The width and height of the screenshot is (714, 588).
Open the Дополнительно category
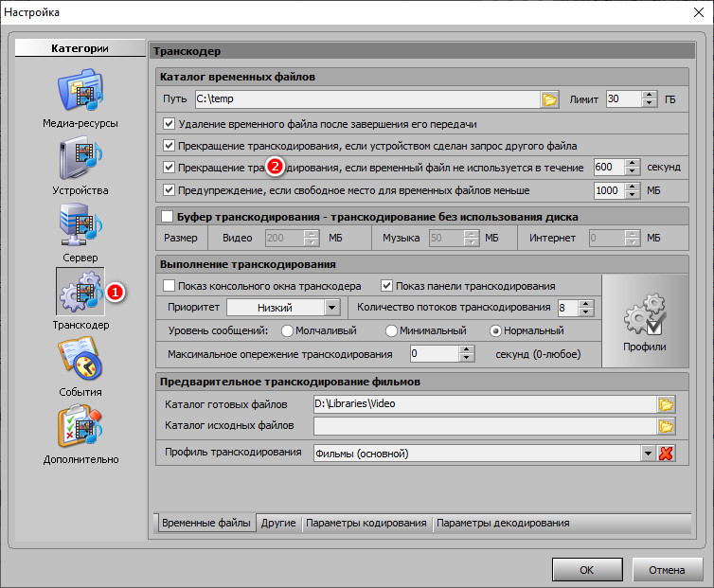pos(80,428)
